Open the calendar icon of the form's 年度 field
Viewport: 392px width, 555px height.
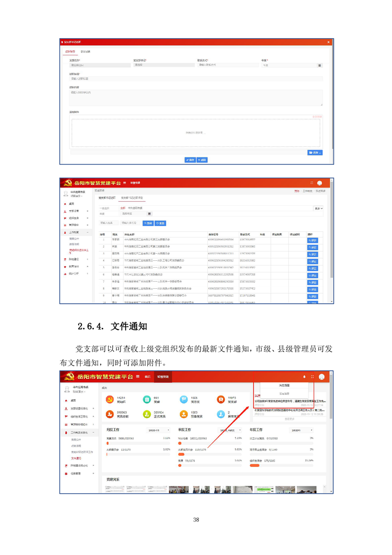coord(320,65)
